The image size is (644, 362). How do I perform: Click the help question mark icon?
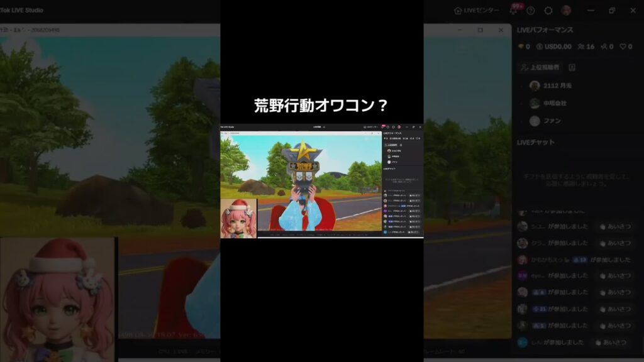pos(531,11)
